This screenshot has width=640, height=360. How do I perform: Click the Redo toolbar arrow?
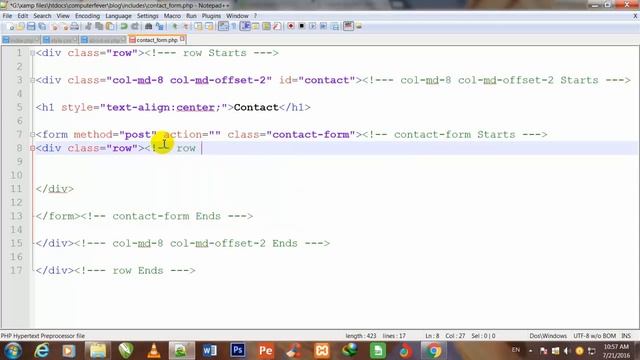(135, 27)
